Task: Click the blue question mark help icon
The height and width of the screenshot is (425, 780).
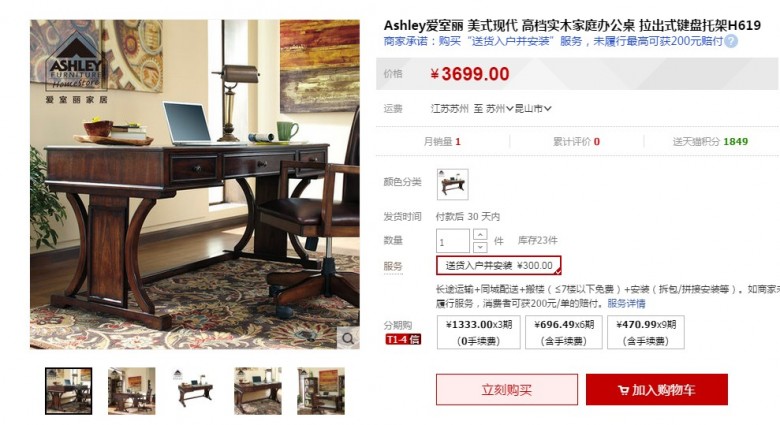Action: 731,41
